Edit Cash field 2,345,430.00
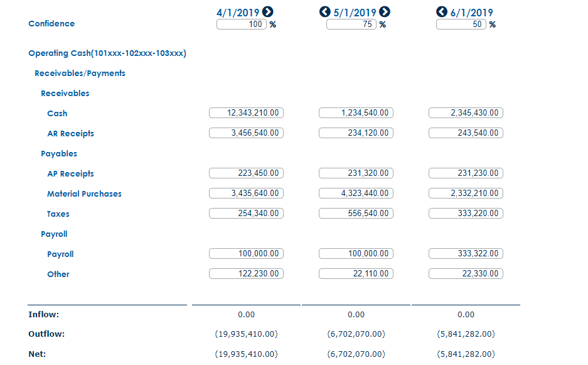The height and width of the screenshot is (365, 588). point(466,112)
